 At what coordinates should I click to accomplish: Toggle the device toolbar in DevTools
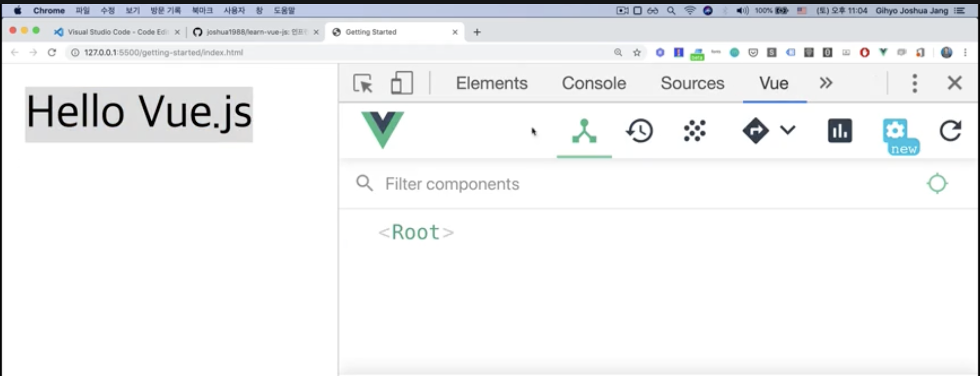tap(402, 83)
